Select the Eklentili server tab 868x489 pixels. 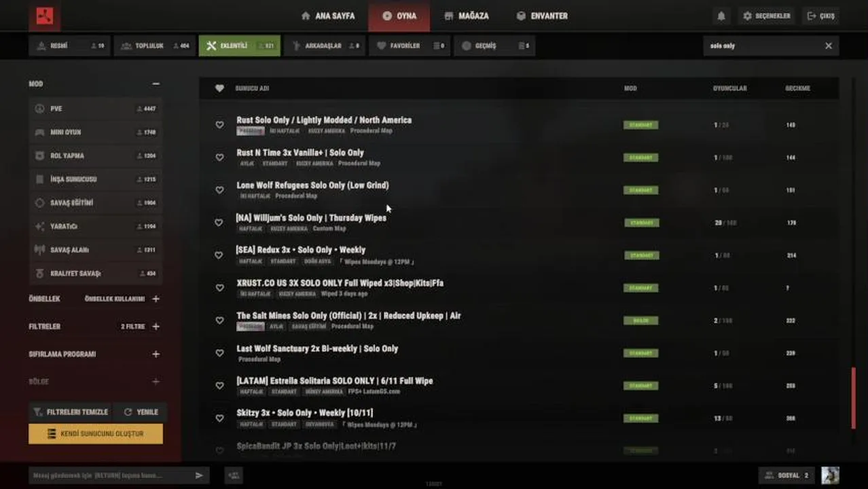(239, 46)
